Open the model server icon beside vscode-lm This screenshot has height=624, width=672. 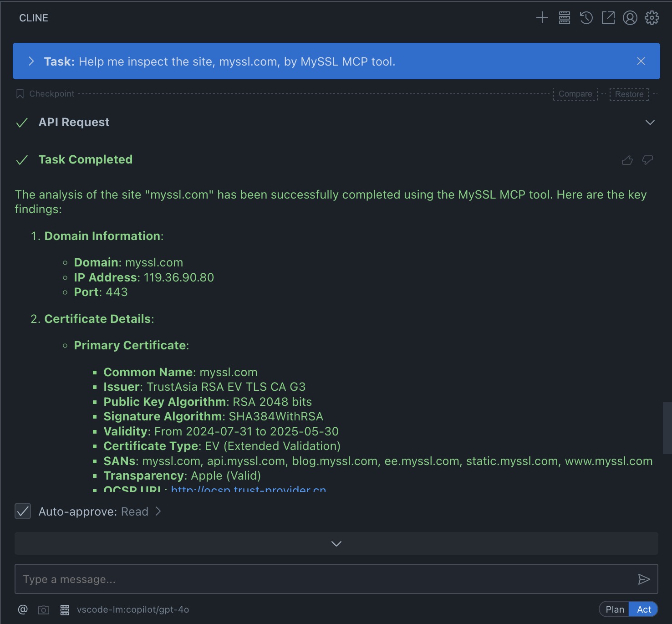click(x=65, y=610)
